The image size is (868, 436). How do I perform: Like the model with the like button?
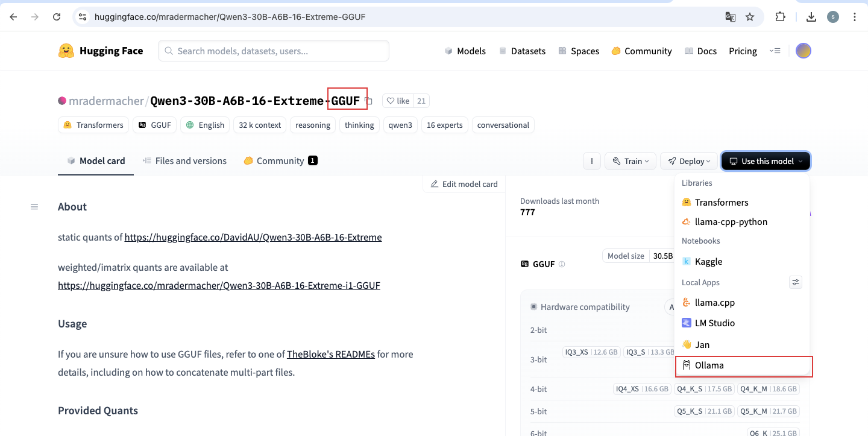tap(398, 101)
